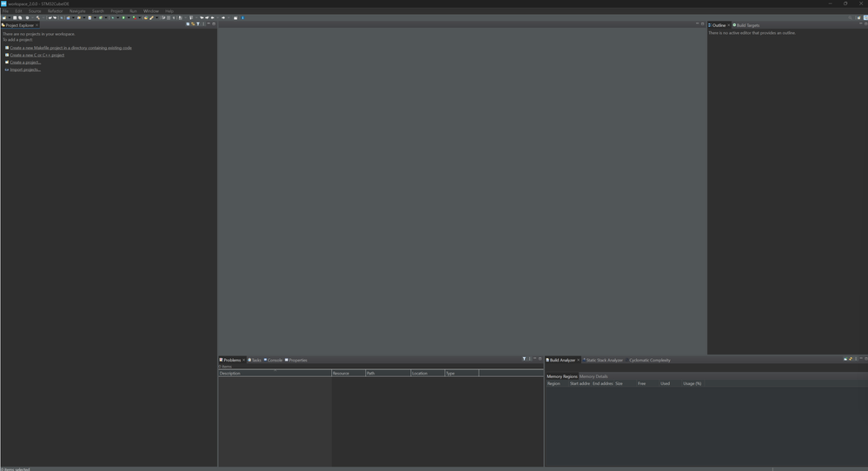Open the Help menu
Screen dimensions: 868x471
[169, 11]
